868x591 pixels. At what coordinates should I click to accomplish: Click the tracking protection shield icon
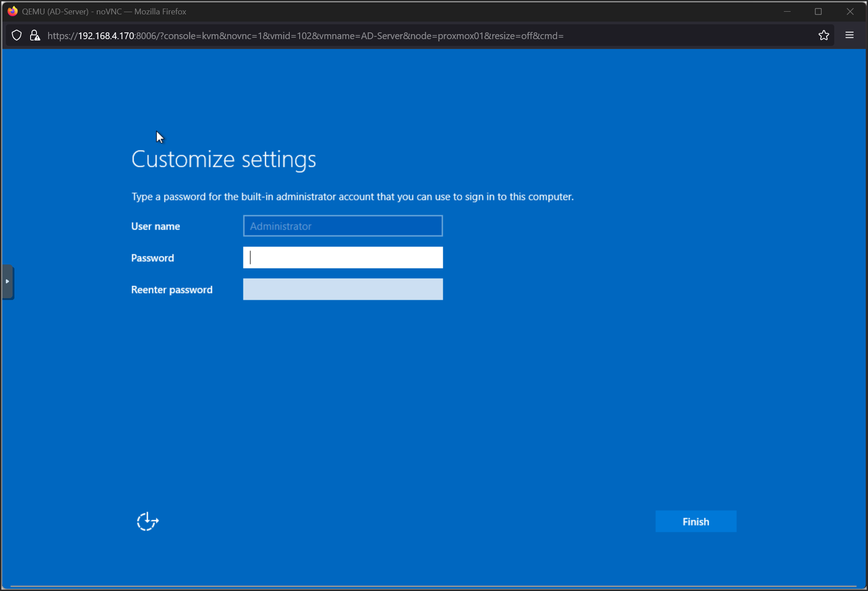pos(17,36)
